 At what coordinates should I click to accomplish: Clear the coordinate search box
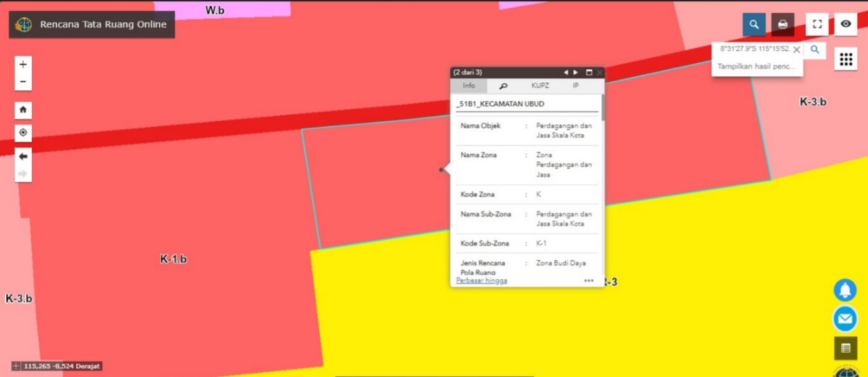pyautogui.click(x=796, y=50)
